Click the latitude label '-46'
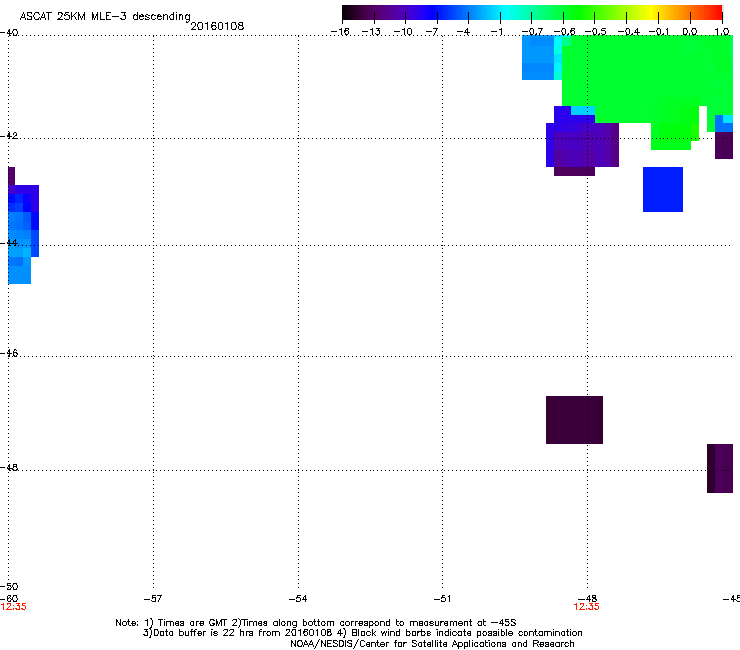The height and width of the screenshot is (650, 740). pyautogui.click(x=9, y=353)
